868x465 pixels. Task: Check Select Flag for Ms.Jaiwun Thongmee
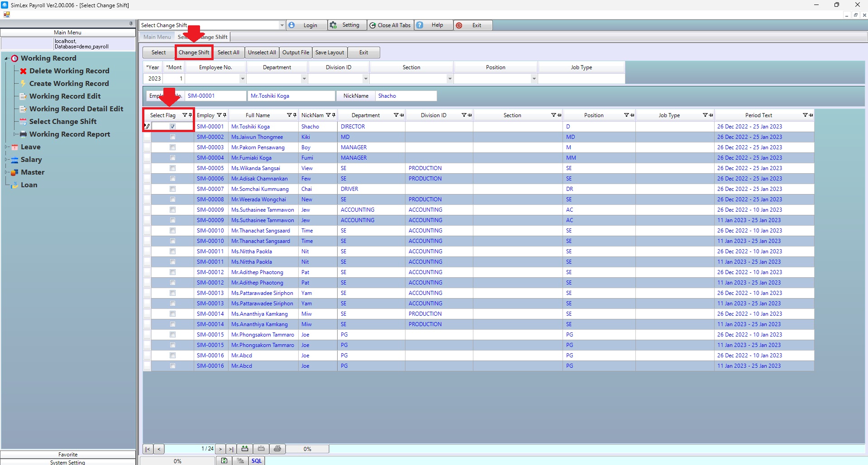coord(172,137)
